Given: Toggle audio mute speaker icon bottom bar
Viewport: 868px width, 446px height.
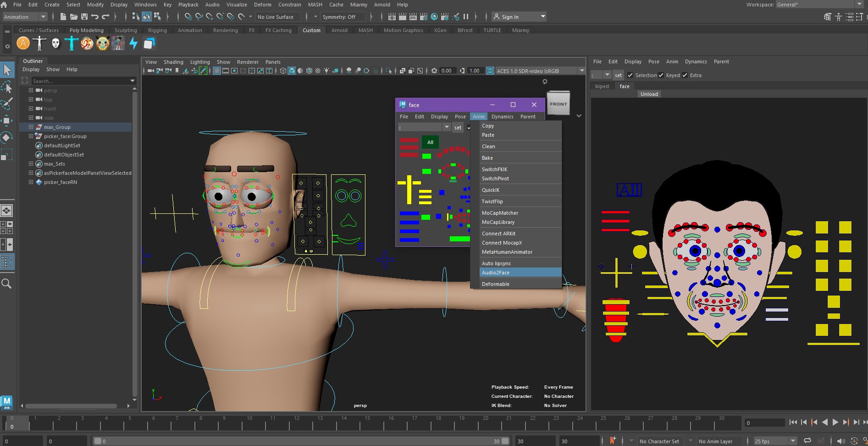Looking at the screenshot, I should click(x=841, y=441).
